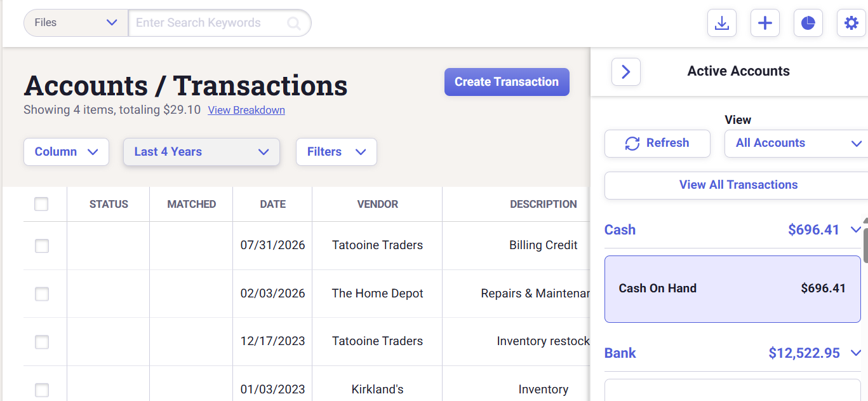Open the Filters dropdown menu
Image resolution: width=868 pixels, height=401 pixels.
(x=337, y=152)
